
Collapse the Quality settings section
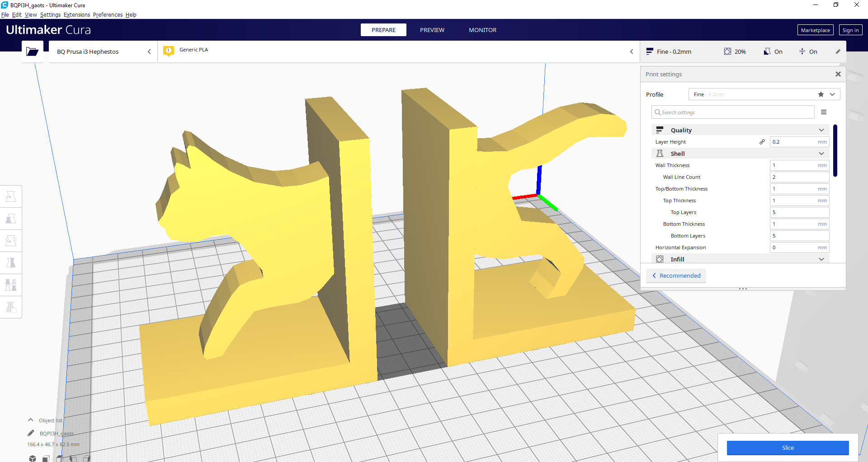click(x=821, y=130)
